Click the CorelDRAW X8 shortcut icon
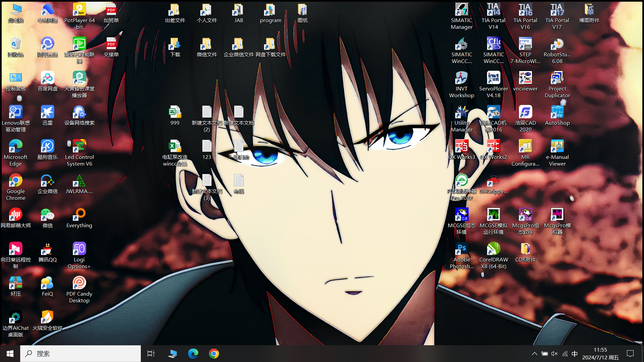The height and width of the screenshot is (362, 644). click(x=493, y=249)
